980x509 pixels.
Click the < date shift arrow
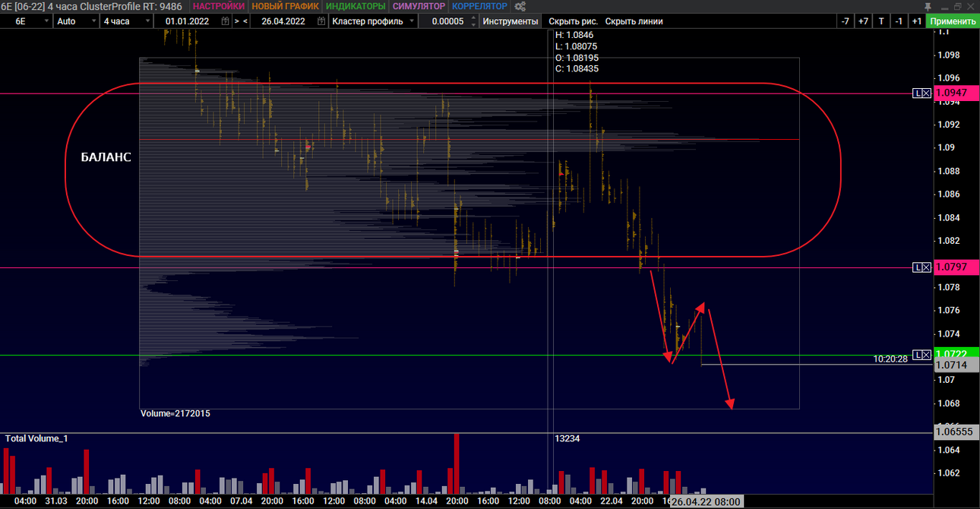coord(245,21)
